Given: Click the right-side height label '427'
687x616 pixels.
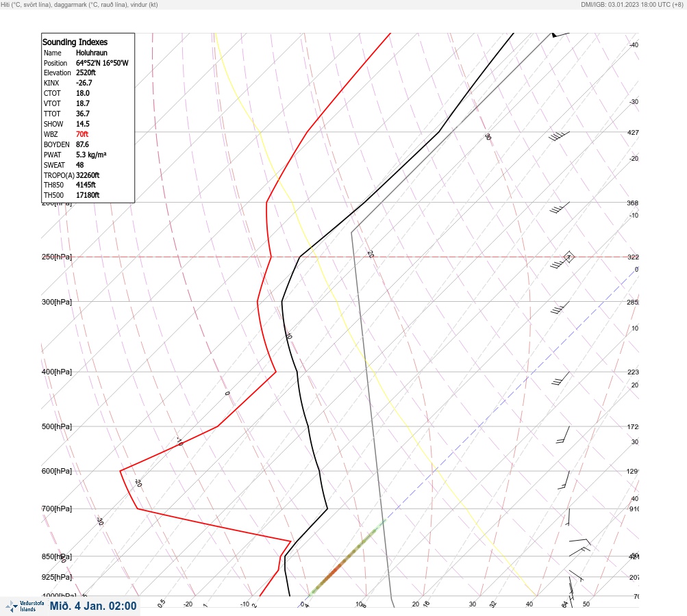Looking at the screenshot, I should point(633,132).
